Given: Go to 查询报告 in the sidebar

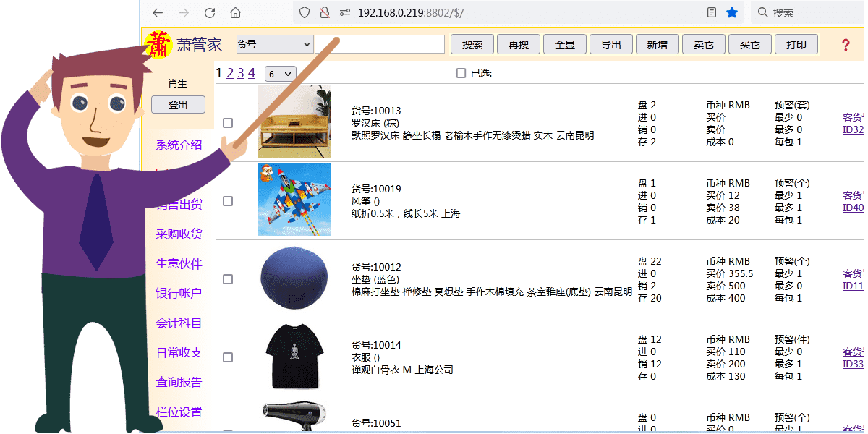Looking at the screenshot, I should 178,382.
